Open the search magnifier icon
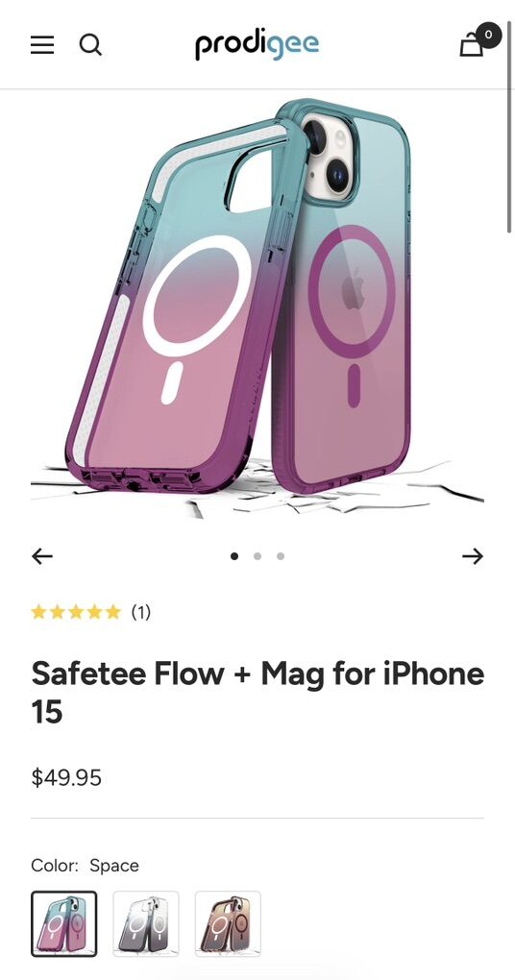 click(x=90, y=45)
